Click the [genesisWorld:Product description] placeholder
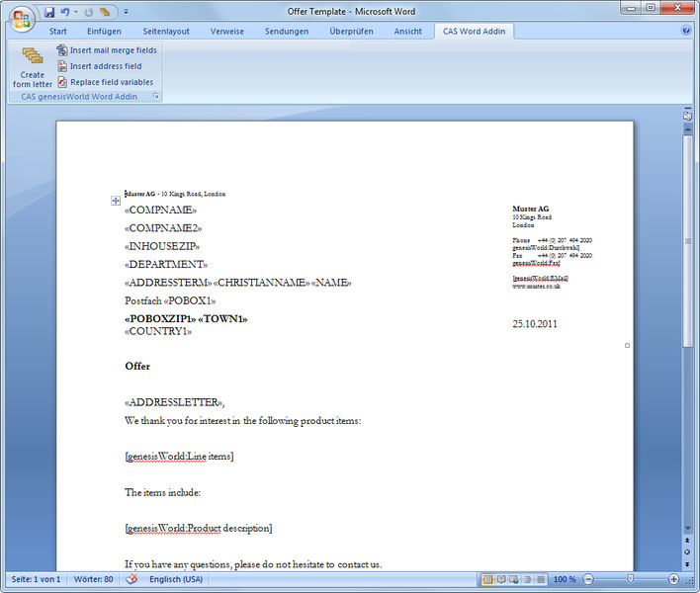Image resolution: width=700 pixels, height=593 pixels. [x=199, y=529]
